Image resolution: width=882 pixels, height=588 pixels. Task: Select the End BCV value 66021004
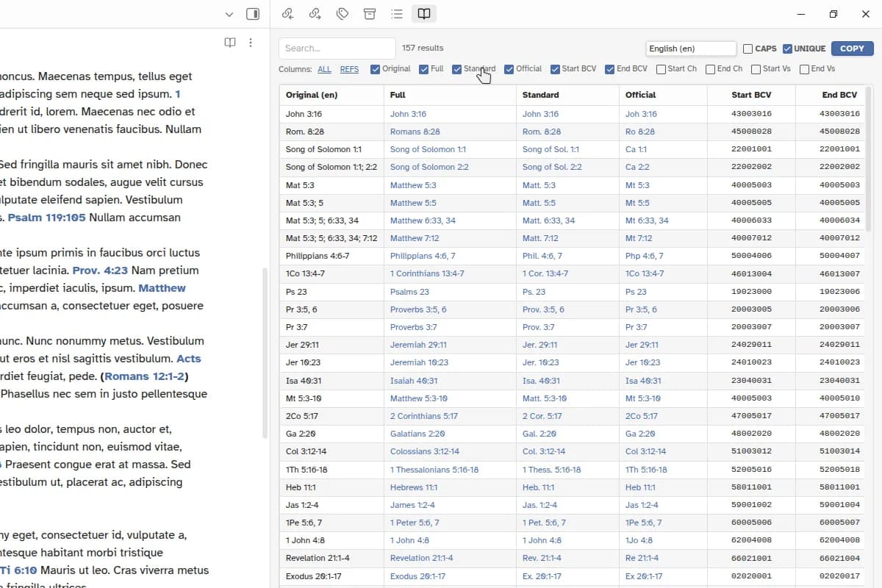[839, 559]
